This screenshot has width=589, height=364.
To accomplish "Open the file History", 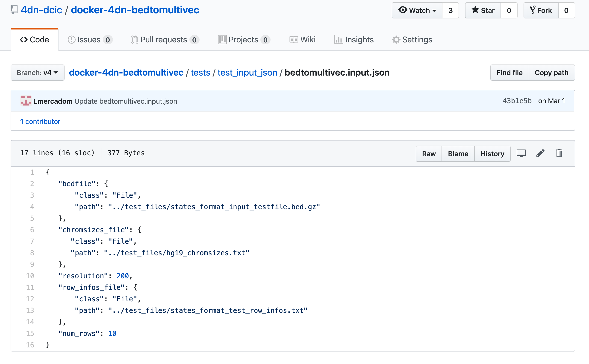I will 492,154.
